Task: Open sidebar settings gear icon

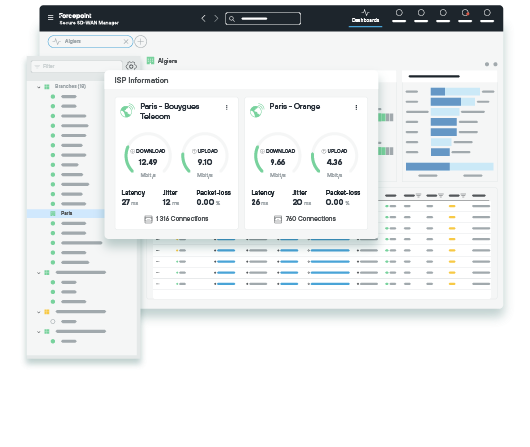Action: 131,66
